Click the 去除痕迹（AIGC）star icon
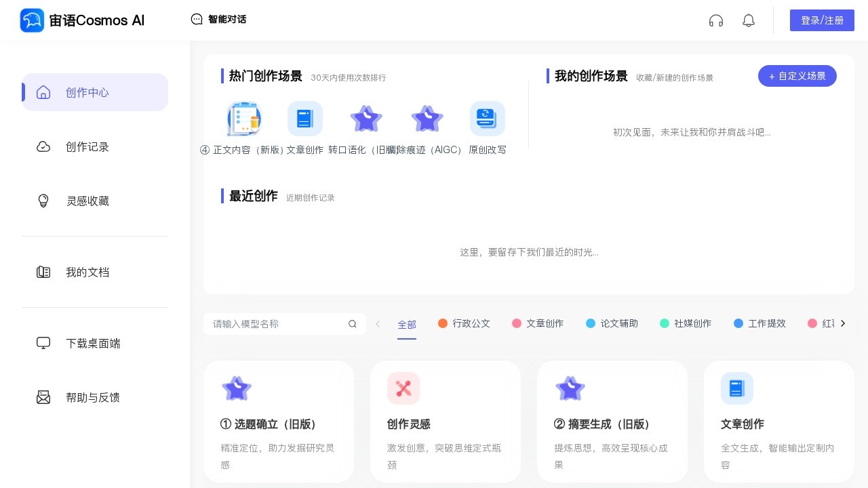 click(427, 119)
